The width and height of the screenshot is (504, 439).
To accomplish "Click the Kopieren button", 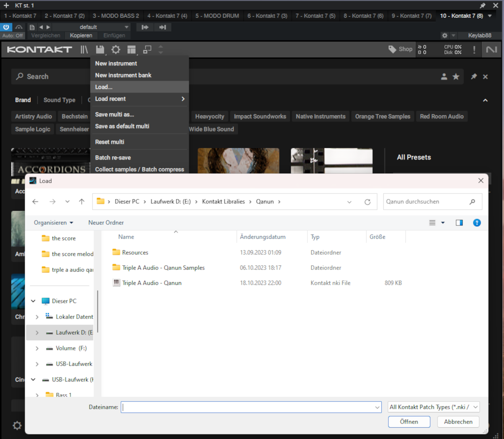I will point(81,36).
